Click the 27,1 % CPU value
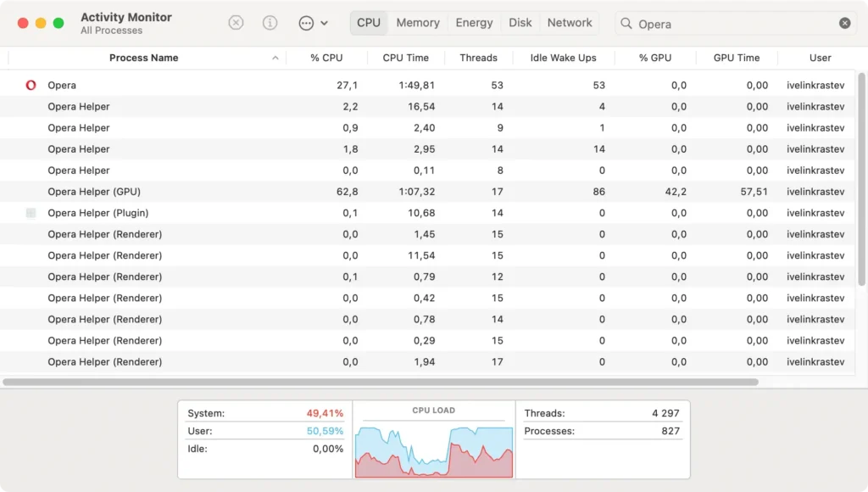Viewport: 868px width, 492px height. click(x=347, y=85)
